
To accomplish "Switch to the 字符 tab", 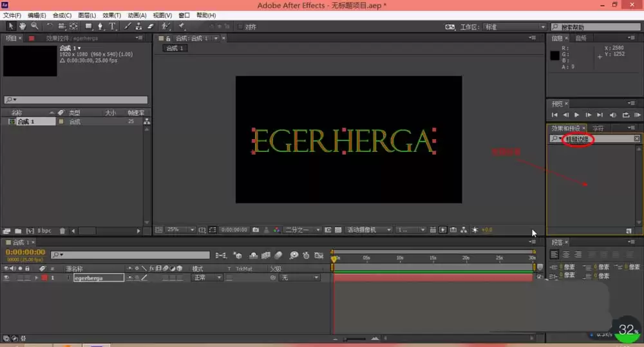I will [x=598, y=129].
